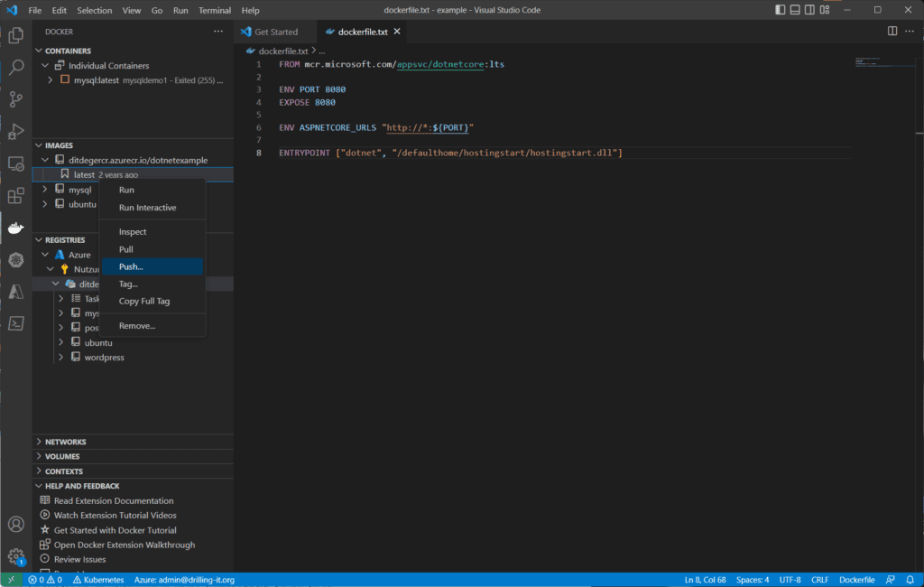Click the remote window indicator in status bar

pos(11,580)
